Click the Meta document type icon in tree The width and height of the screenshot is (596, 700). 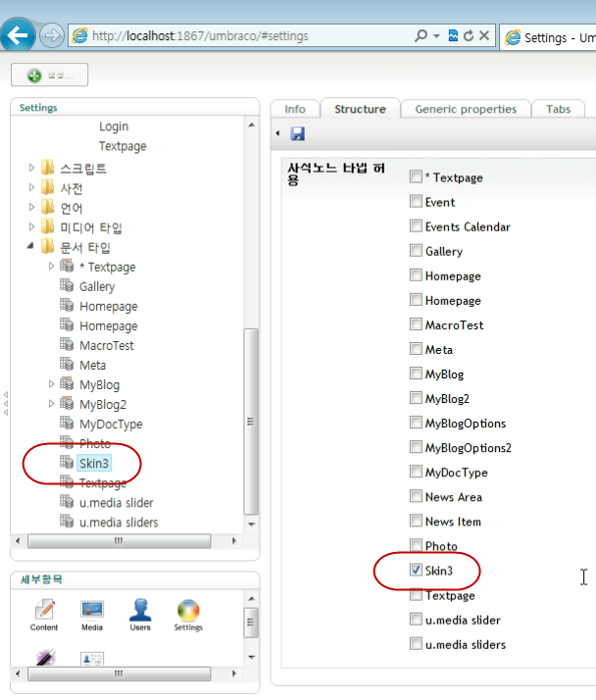click(x=67, y=364)
